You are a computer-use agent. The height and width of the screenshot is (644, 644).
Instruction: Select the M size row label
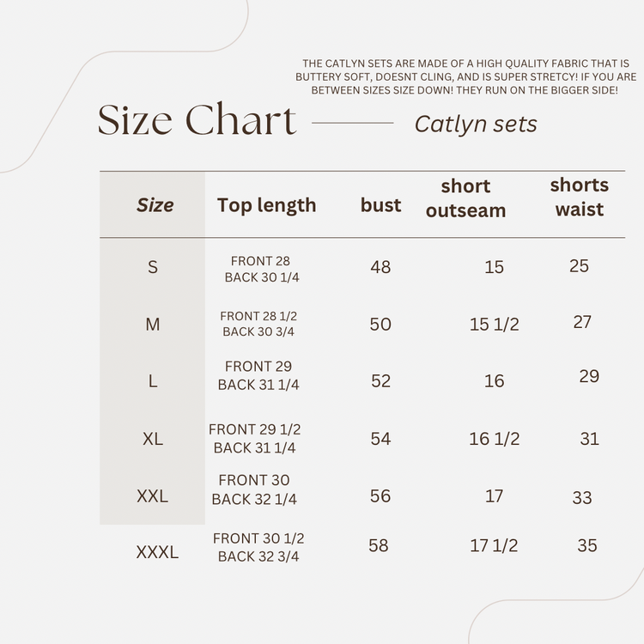click(x=153, y=324)
